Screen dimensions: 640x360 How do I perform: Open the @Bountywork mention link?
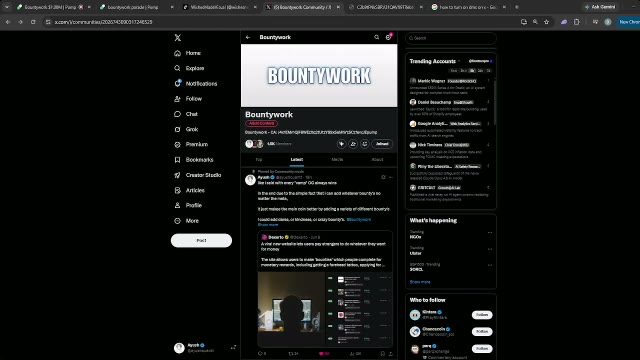359,220
